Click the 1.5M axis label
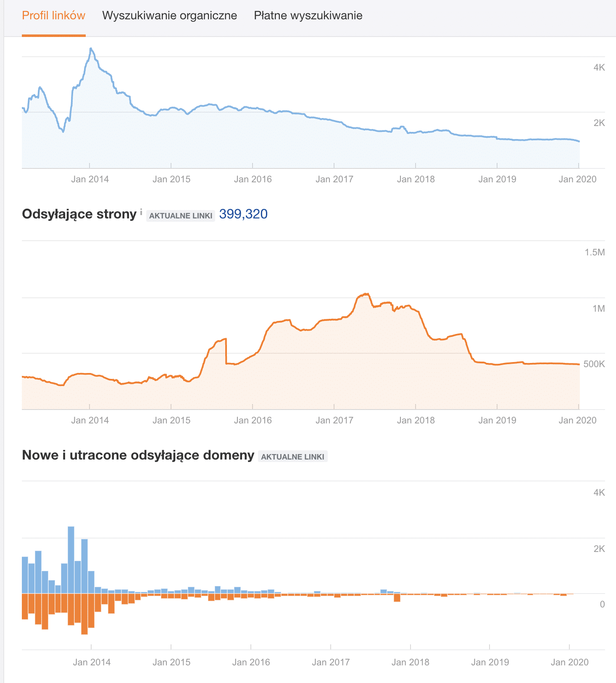 [x=595, y=252]
